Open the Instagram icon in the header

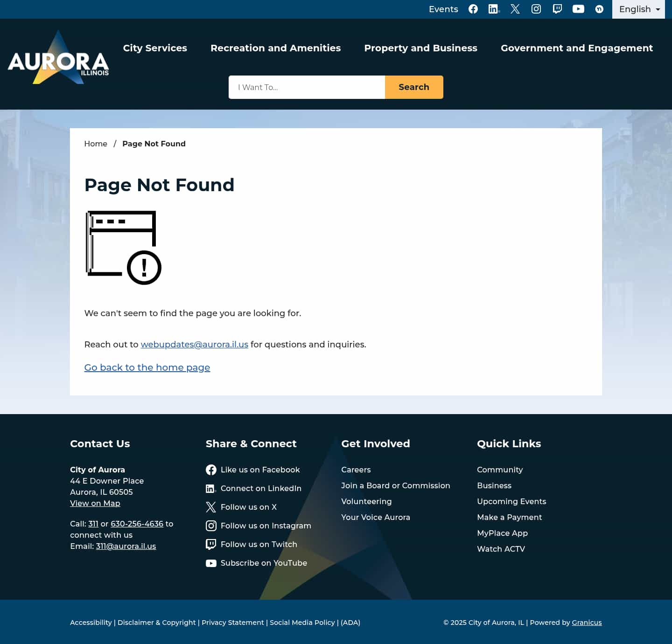[536, 9]
